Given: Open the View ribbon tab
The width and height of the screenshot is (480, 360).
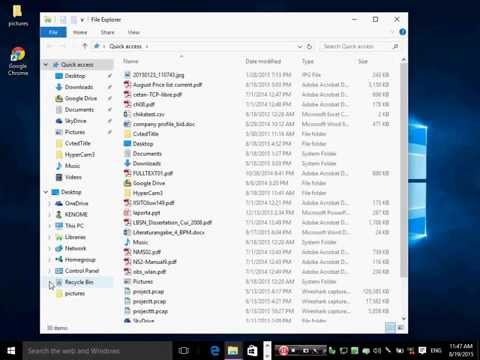Looking at the screenshot, I should (x=134, y=32).
